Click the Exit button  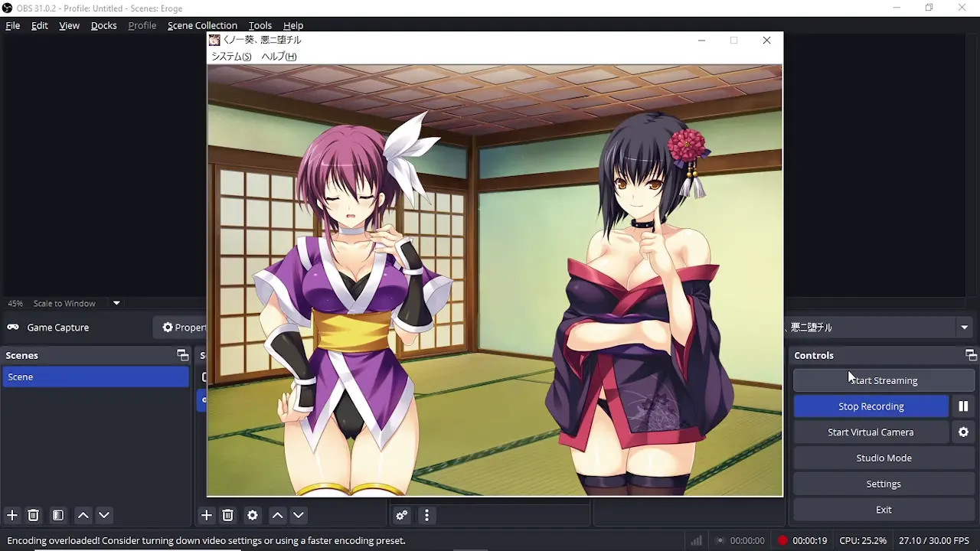click(x=884, y=510)
